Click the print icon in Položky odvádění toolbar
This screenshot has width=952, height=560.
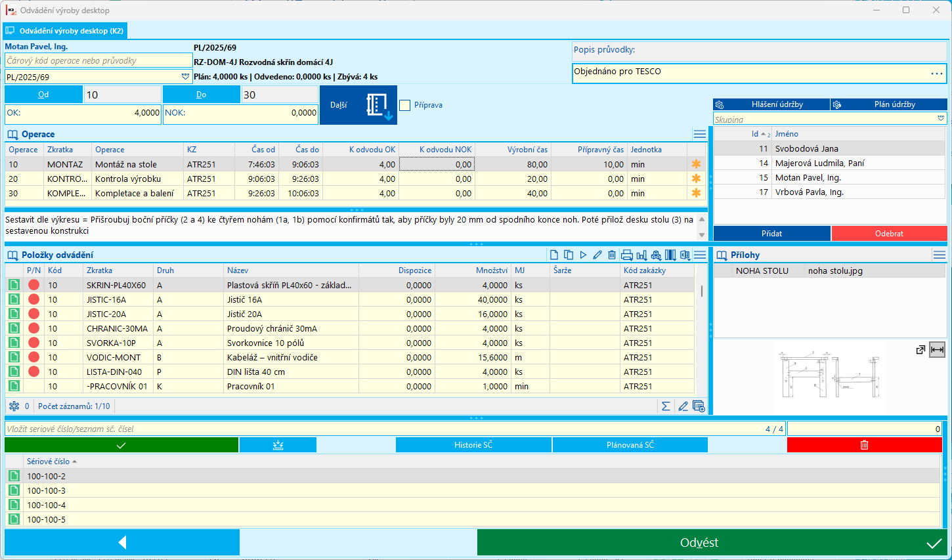626,255
